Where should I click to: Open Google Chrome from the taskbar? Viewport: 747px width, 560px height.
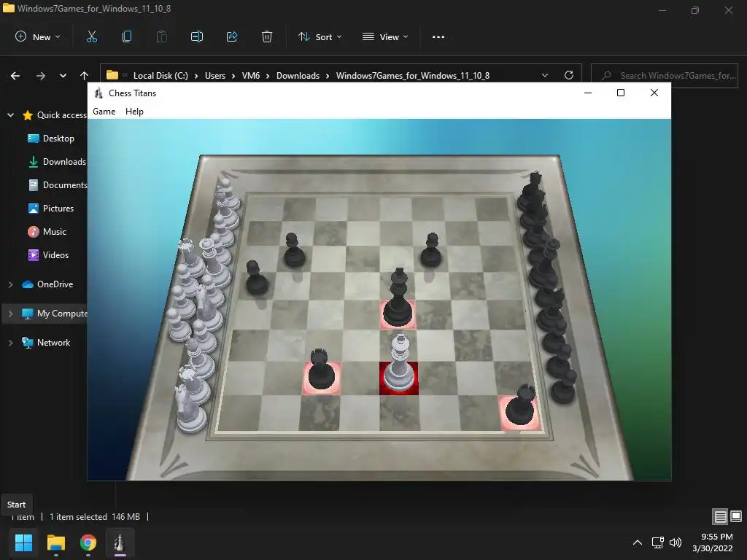(x=88, y=542)
